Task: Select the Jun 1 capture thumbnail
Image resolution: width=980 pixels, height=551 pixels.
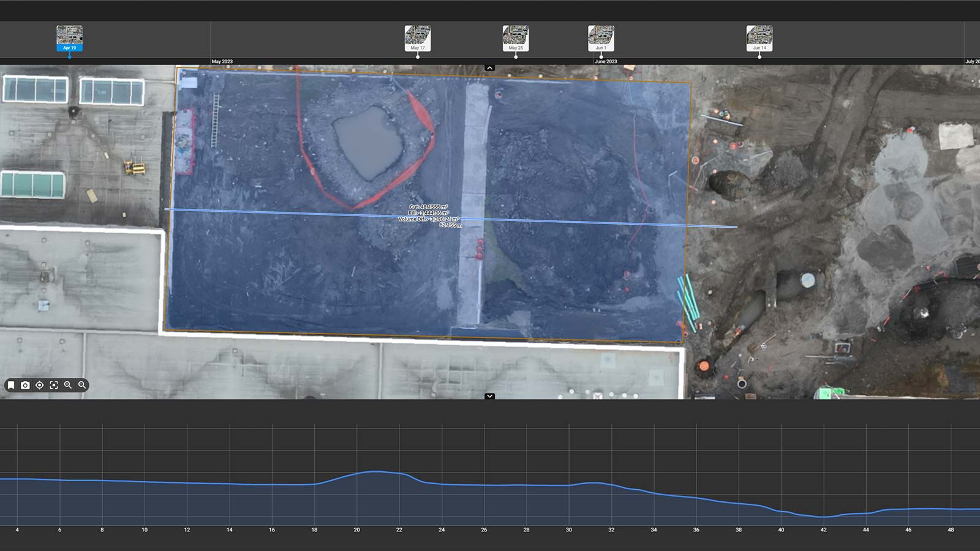Action: coord(601,37)
